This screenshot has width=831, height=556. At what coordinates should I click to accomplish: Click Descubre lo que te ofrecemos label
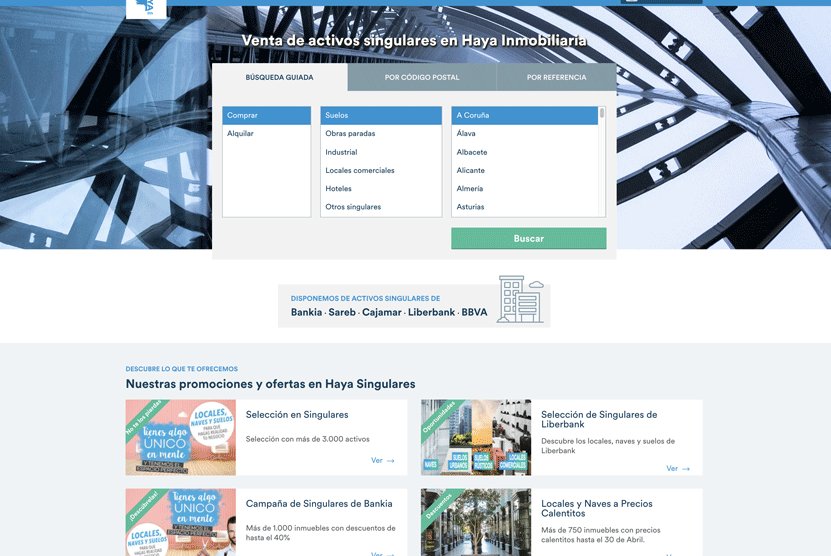pyautogui.click(x=182, y=369)
